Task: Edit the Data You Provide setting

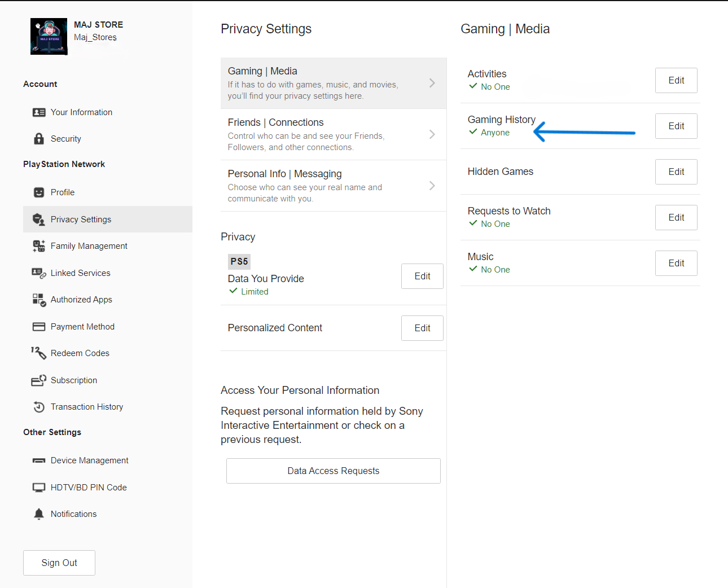Action: 422,276
